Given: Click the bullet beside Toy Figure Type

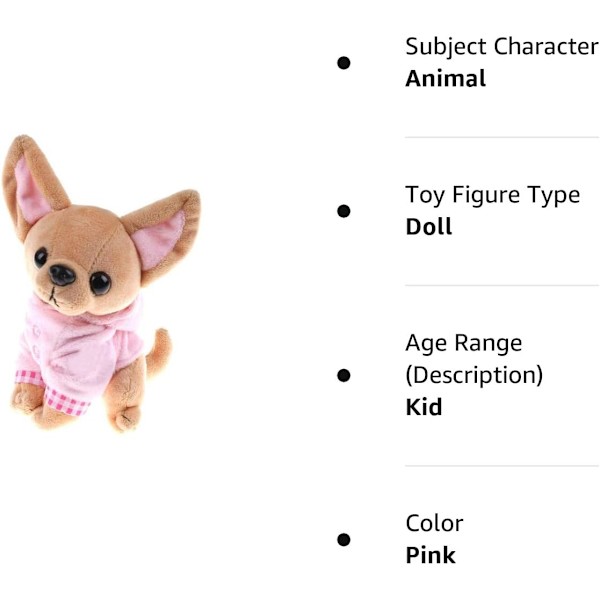Looking at the screenshot, I should tap(344, 211).
